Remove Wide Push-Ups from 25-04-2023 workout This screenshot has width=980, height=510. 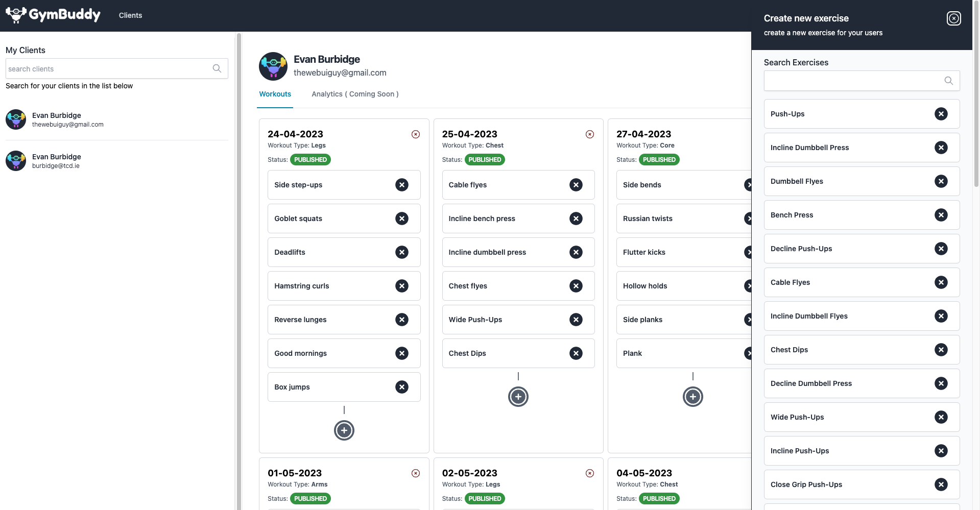[576, 320]
